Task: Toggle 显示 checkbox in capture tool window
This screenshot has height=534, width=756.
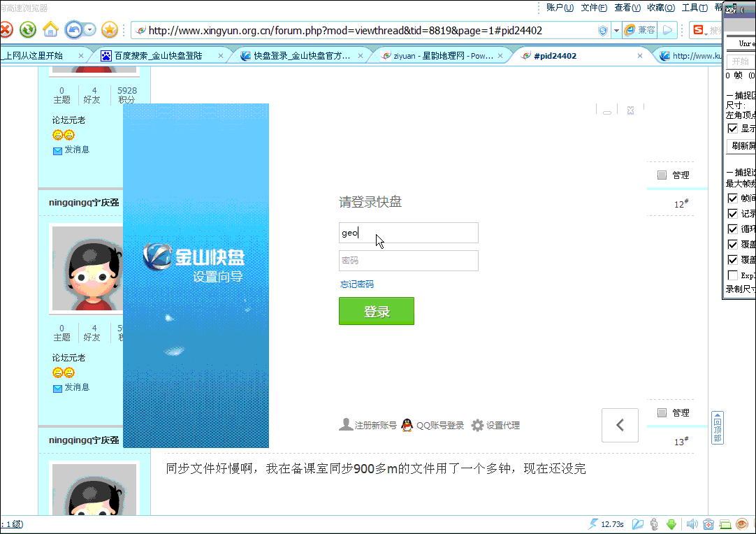Action: tap(732, 129)
